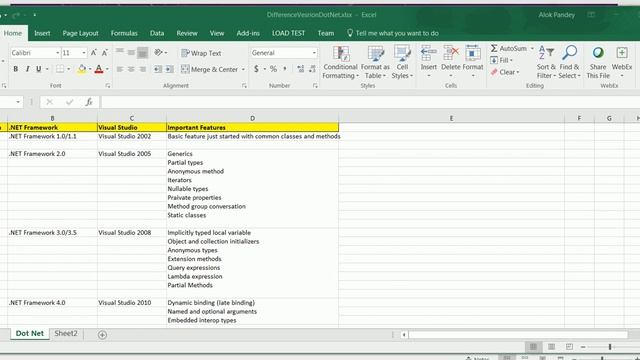640x360 pixels.
Task: Apply the Fill Color bucket
Action: (82, 69)
